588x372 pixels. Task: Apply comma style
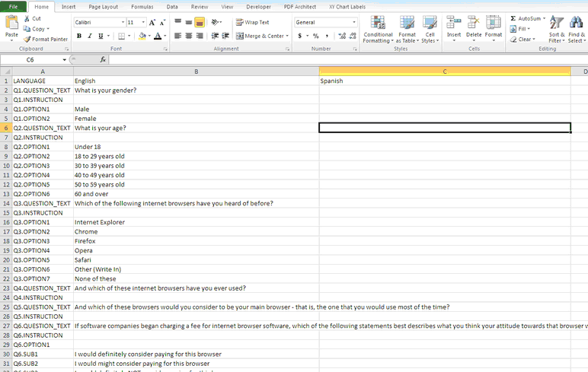coord(327,36)
